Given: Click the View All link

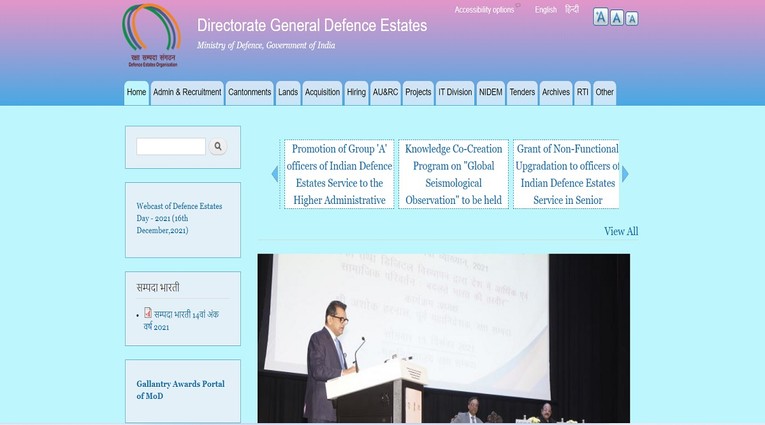Looking at the screenshot, I should click(x=620, y=231).
